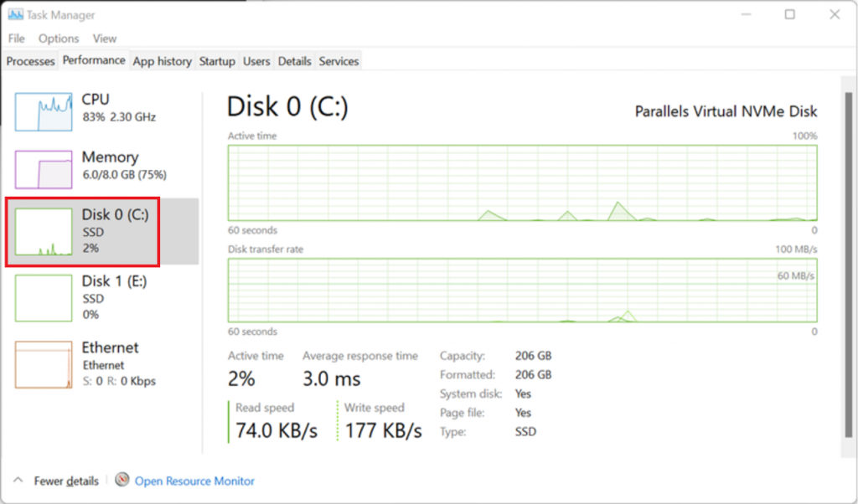Switch to the Processes tab
Viewport: 858px width, 504px height.
pyautogui.click(x=30, y=61)
